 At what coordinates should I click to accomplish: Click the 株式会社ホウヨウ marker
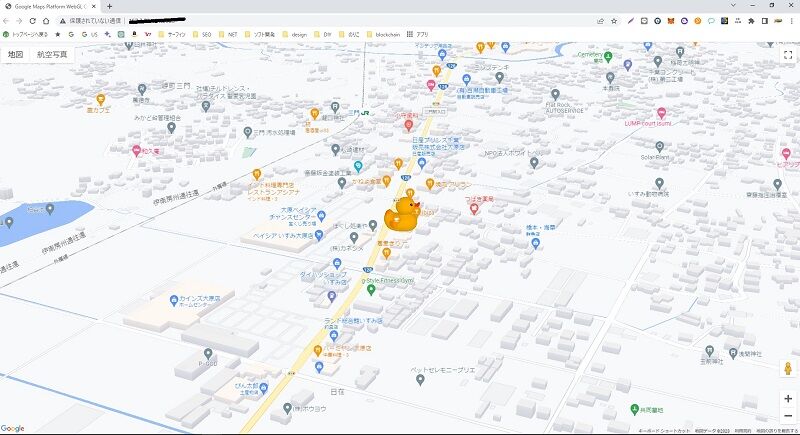(287, 408)
